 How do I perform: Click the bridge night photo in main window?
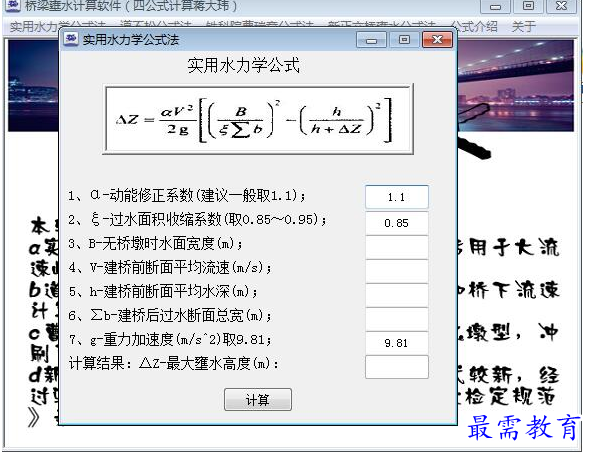click(515, 86)
